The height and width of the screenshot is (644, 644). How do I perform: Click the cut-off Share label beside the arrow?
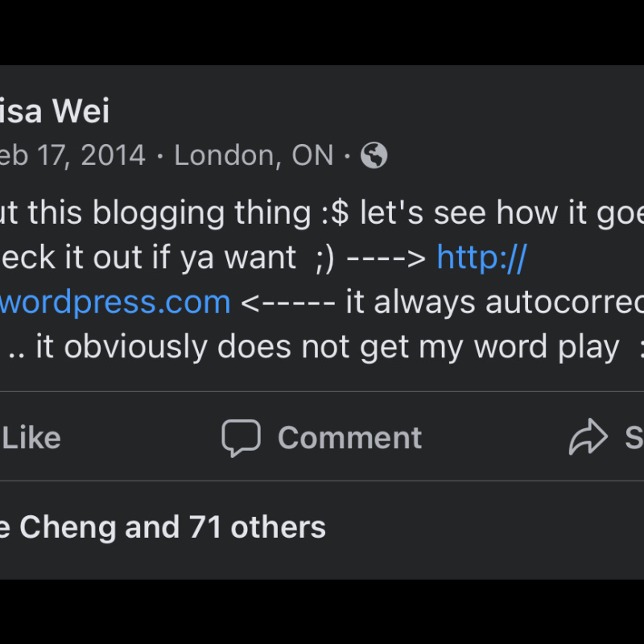click(x=634, y=438)
